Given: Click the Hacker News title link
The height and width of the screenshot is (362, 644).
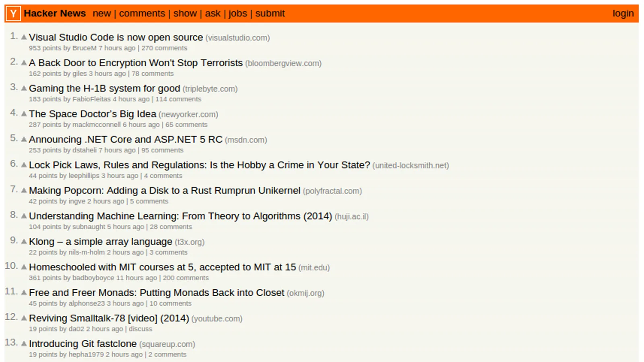Looking at the screenshot, I should click(55, 14).
